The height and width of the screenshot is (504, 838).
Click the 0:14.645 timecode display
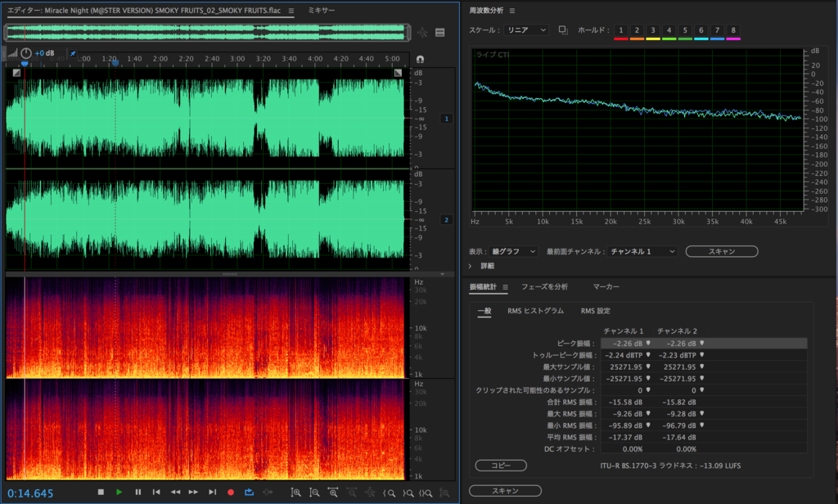tap(30, 493)
